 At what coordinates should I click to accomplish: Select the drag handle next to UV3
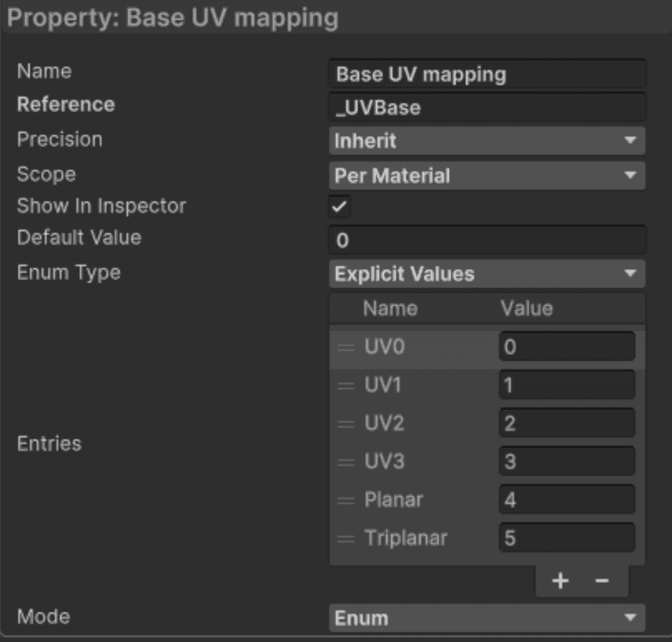(x=344, y=462)
